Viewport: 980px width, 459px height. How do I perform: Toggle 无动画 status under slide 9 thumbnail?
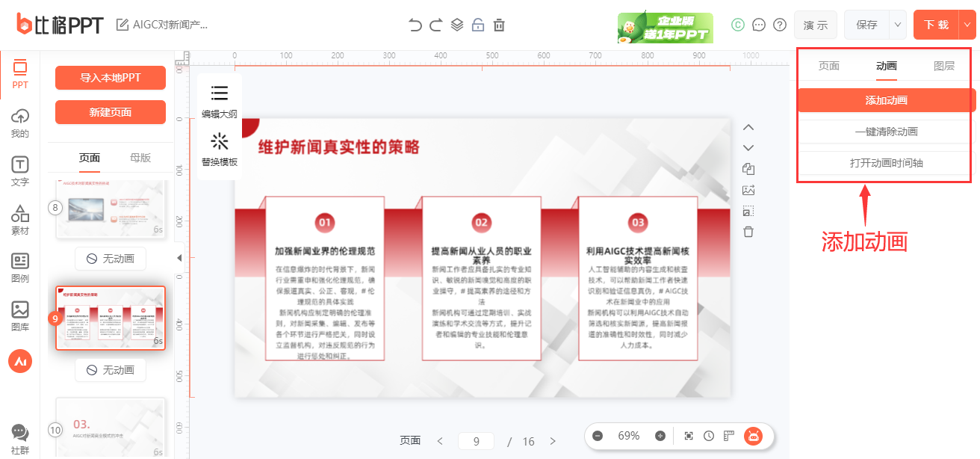point(110,369)
